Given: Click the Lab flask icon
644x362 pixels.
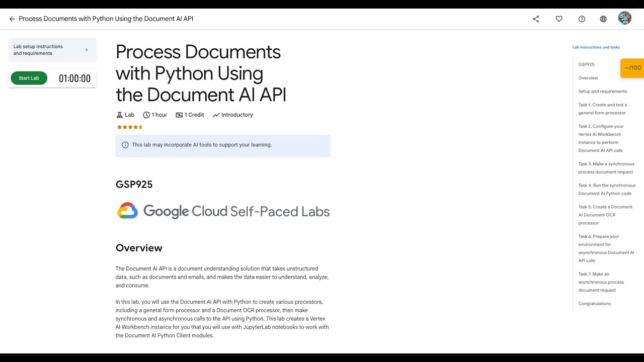Looking at the screenshot, I should [119, 115].
